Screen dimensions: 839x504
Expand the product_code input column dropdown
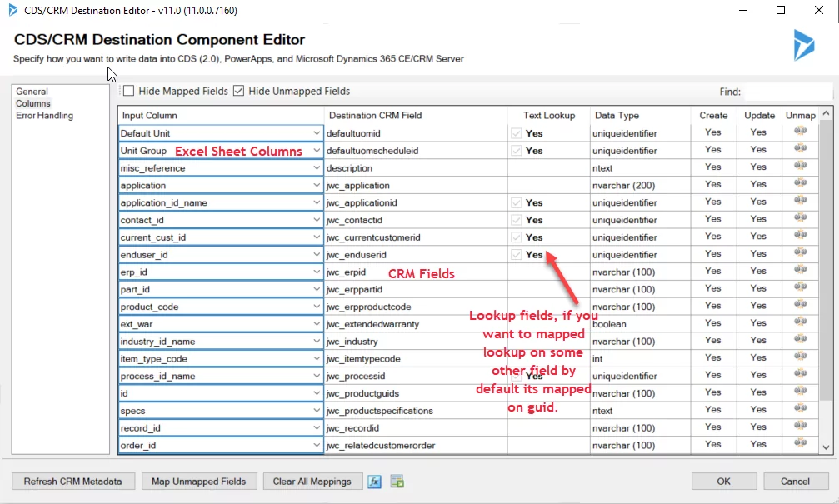317,307
